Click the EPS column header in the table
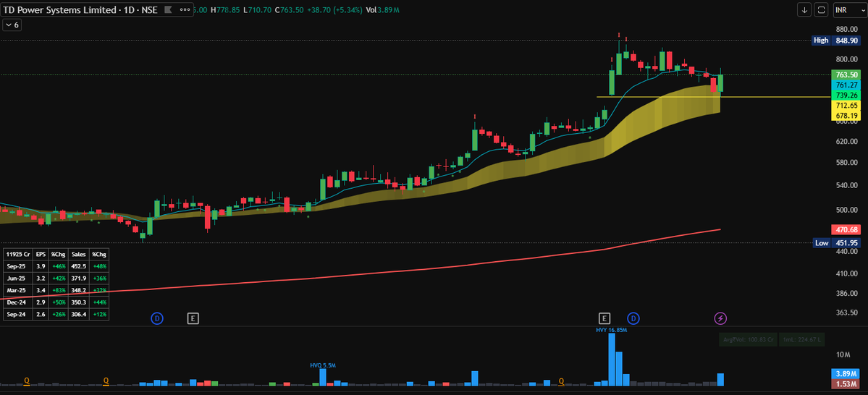This screenshot has height=395, width=868. point(41,254)
